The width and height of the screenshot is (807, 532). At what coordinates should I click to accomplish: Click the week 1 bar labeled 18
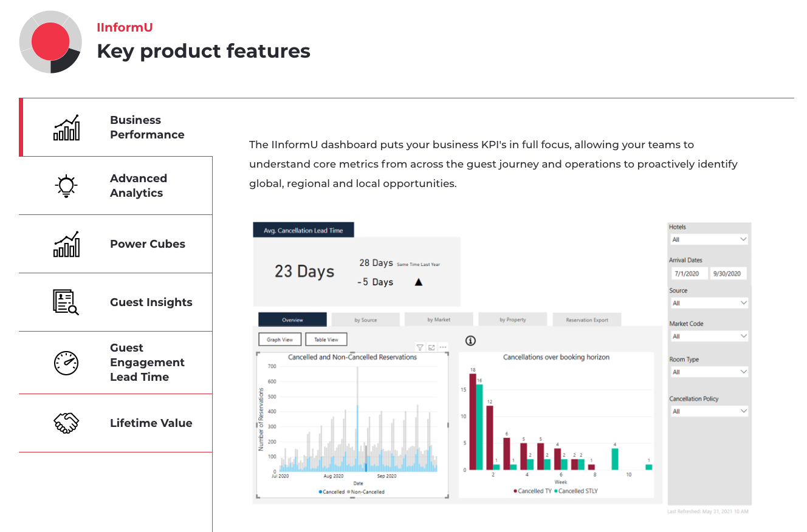tap(473, 421)
